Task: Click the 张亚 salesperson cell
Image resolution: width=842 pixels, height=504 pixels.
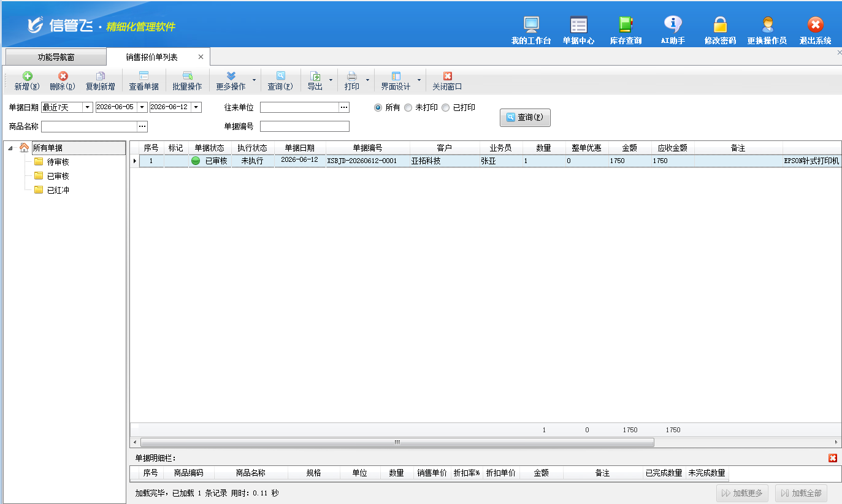Action: (x=500, y=161)
